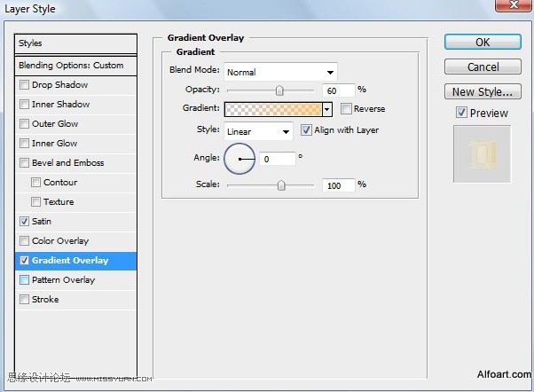Viewport: 534px width, 392px height.
Task: Select the Drop Shadow label
Action: [x=60, y=84]
